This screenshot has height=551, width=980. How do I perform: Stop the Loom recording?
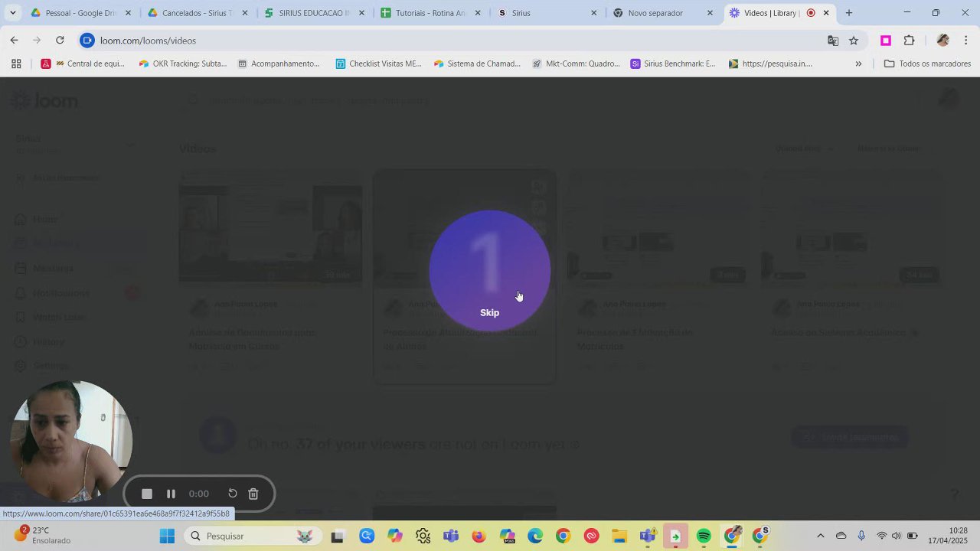(147, 494)
